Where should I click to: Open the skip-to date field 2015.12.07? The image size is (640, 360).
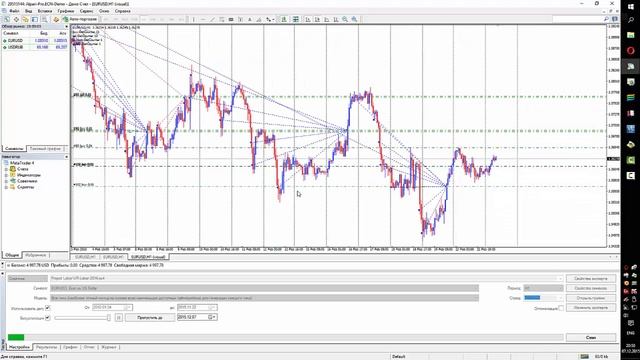[197, 317]
